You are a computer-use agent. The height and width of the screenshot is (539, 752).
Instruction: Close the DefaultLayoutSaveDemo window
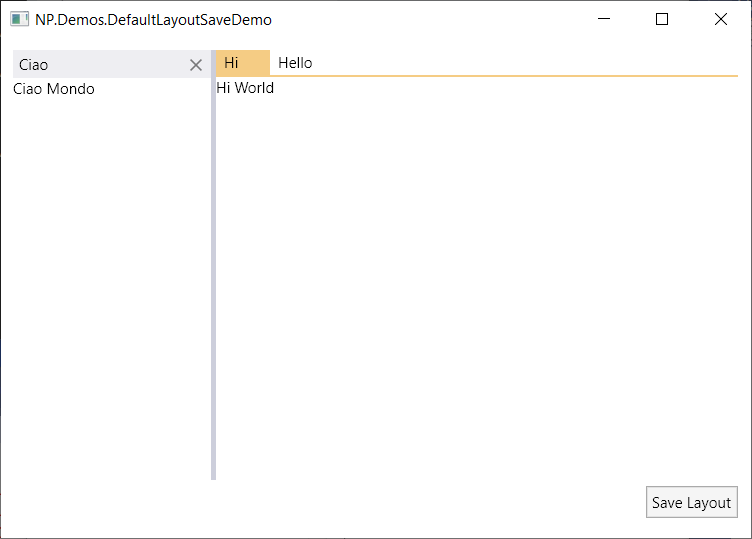(x=721, y=19)
